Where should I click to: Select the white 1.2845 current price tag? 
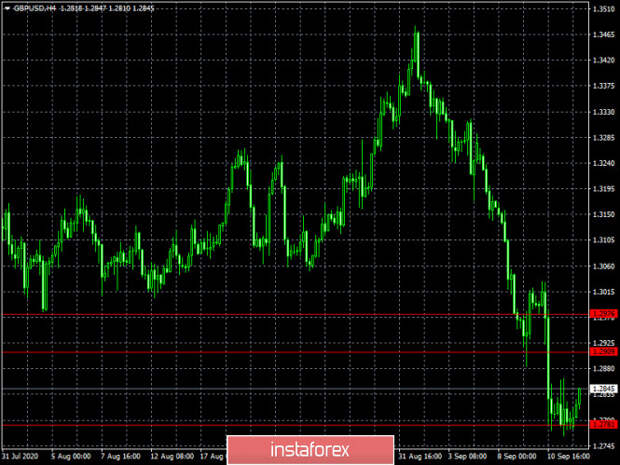click(604, 389)
